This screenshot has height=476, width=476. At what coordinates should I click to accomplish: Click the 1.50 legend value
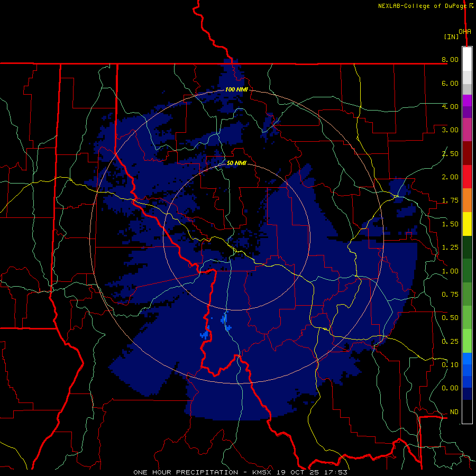(450, 224)
